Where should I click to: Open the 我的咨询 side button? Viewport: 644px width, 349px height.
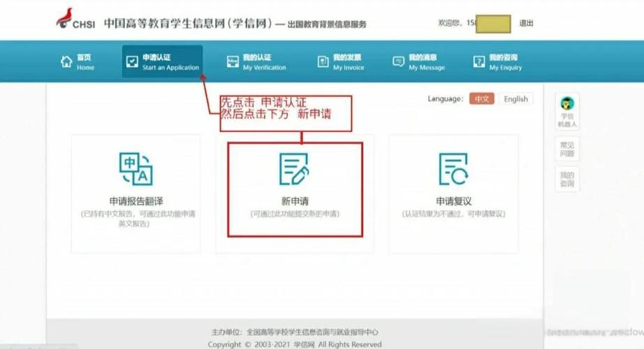coord(567,179)
